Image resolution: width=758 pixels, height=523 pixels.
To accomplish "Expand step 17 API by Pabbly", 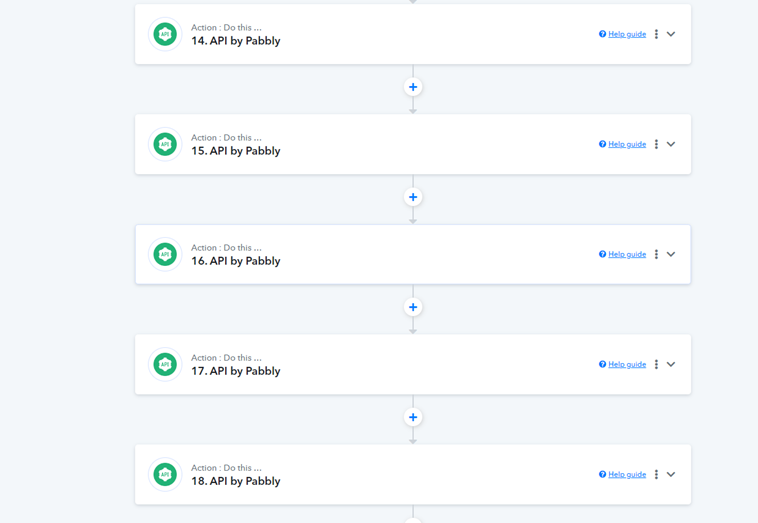I will (671, 364).
